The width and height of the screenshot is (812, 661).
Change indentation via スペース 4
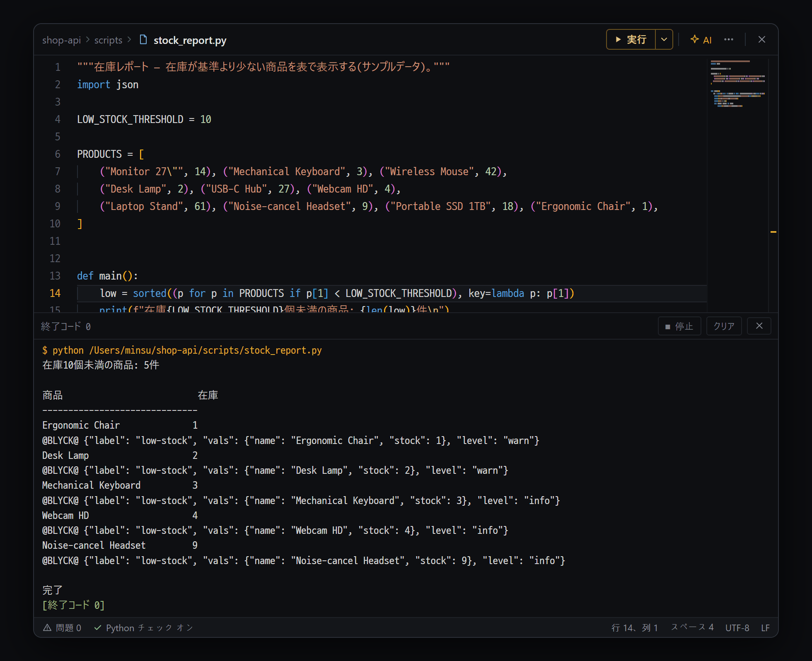(692, 627)
